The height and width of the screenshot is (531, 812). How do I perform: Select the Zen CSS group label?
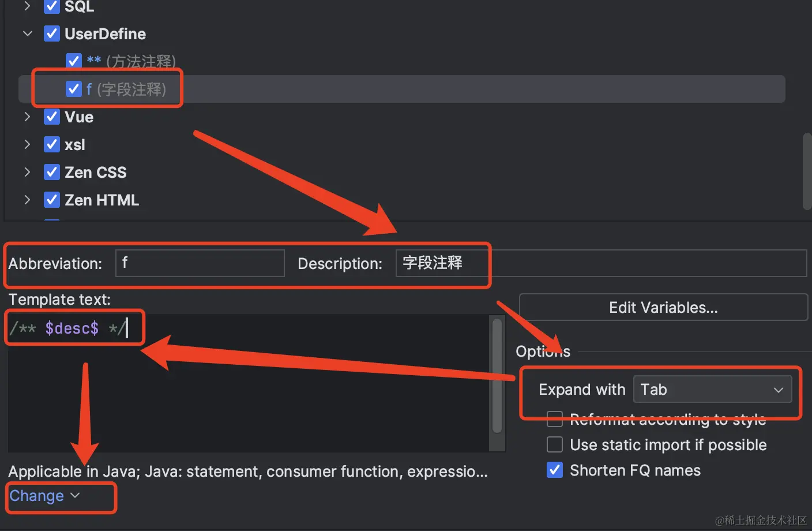coord(95,172)
